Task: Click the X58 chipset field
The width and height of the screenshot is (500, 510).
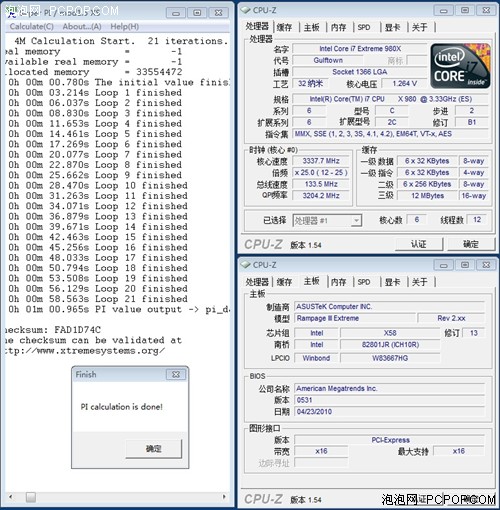Action: tap(390, 333)
